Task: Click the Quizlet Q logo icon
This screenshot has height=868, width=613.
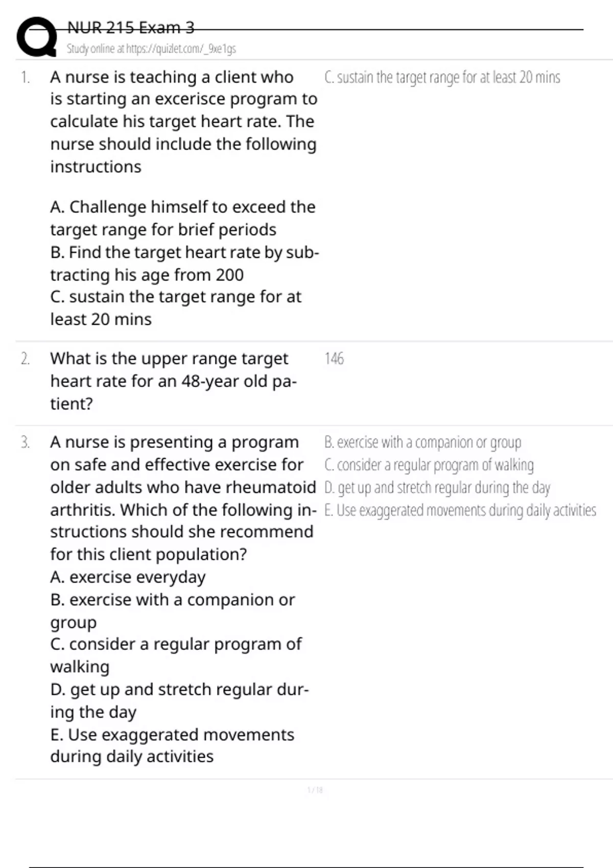Action: pyautogui.click(x=37, y=37)
